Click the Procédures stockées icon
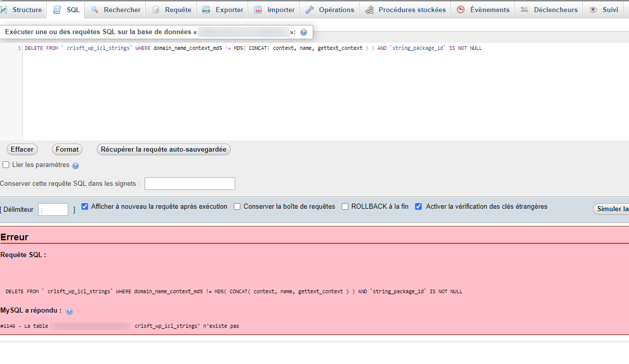Screen dimensions: 629x364 (x=369, y=10)
